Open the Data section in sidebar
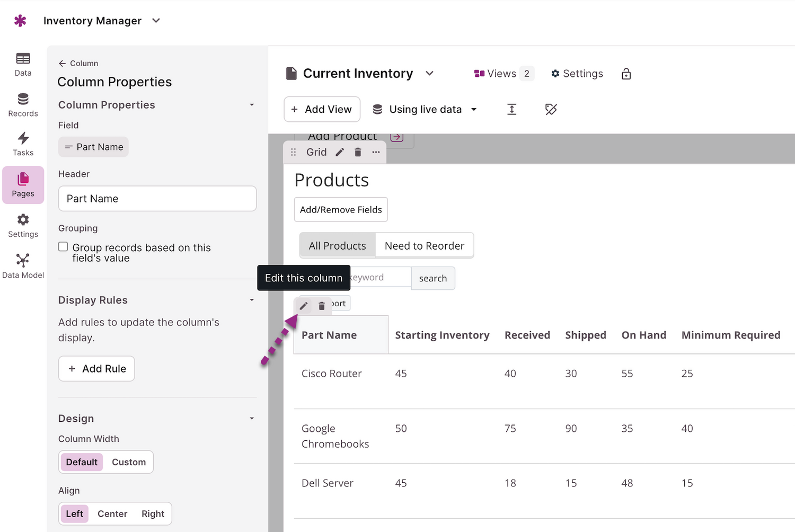 click(x=23, y=64)
